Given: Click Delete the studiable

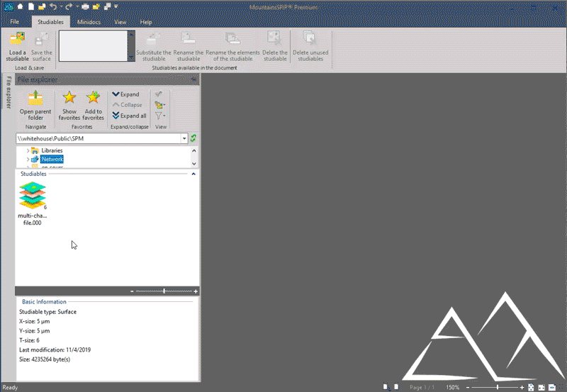Looking at the screenshot, I should click(x=275, y=46).
